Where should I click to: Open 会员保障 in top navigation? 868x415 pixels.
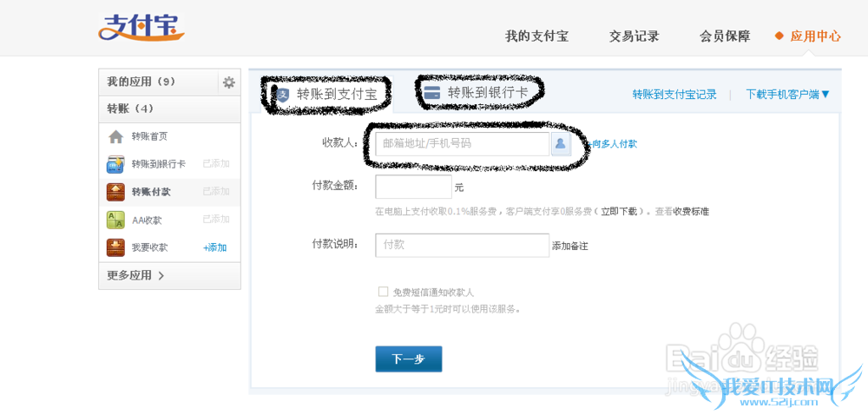pos(725,36)
